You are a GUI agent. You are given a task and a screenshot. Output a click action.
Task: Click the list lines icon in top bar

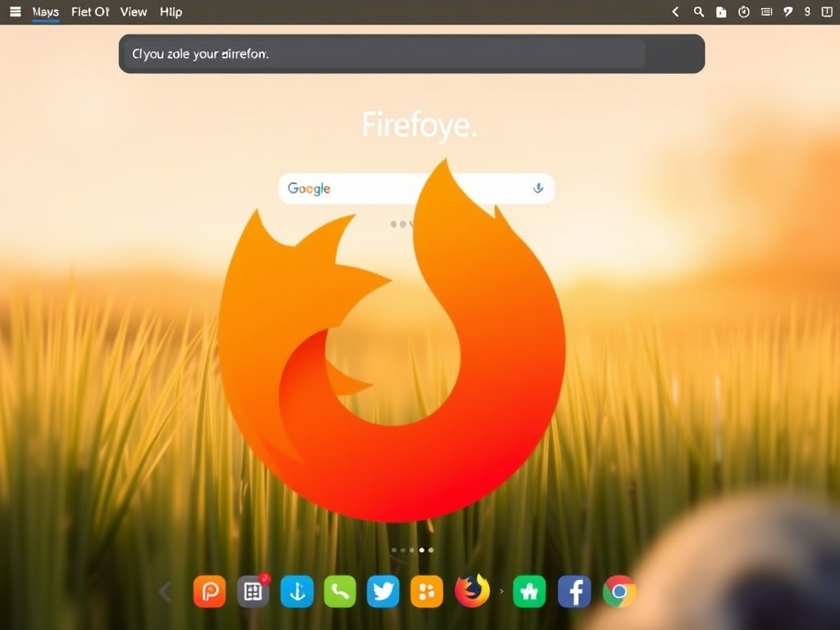click(767, 11)
